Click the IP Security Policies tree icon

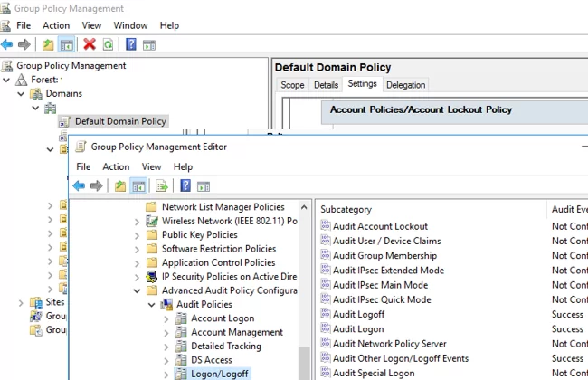151,277
